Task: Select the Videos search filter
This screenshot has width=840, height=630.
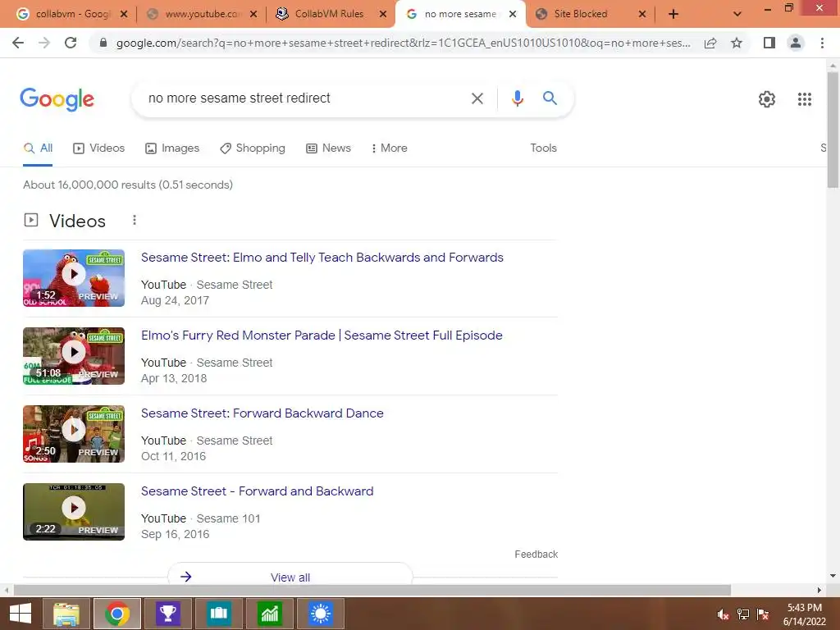Action: (99, 148)
